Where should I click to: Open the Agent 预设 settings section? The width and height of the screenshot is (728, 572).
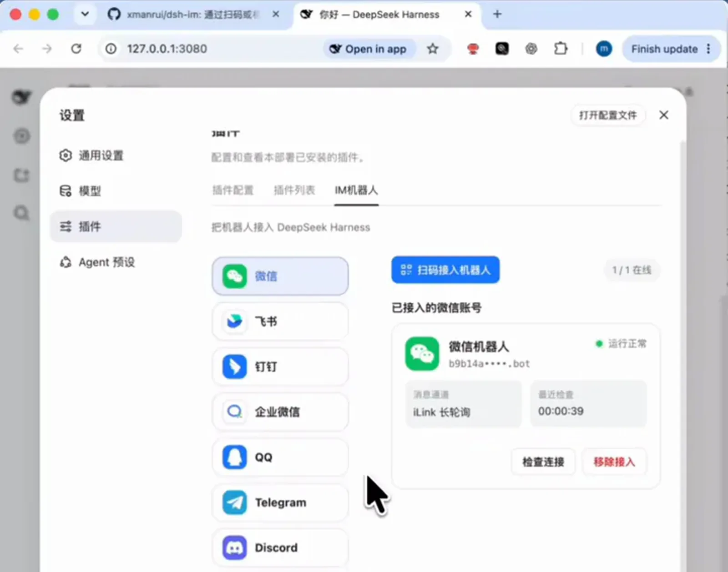[116, 262]
